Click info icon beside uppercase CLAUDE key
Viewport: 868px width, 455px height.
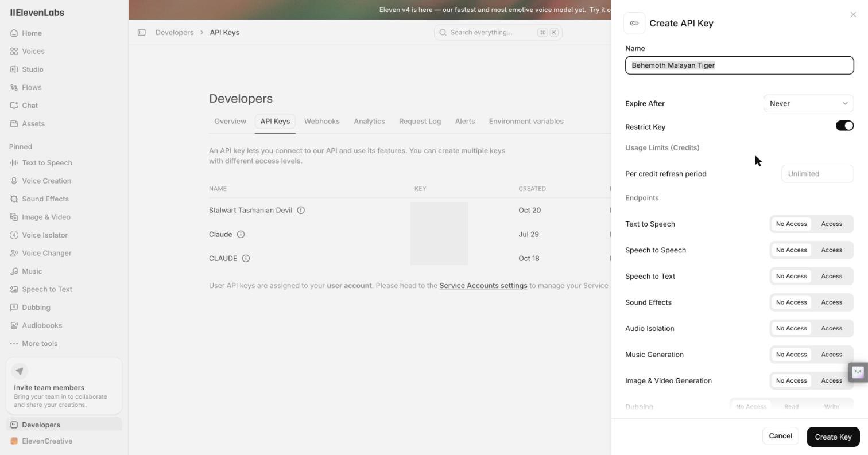[x=246, y=258]
